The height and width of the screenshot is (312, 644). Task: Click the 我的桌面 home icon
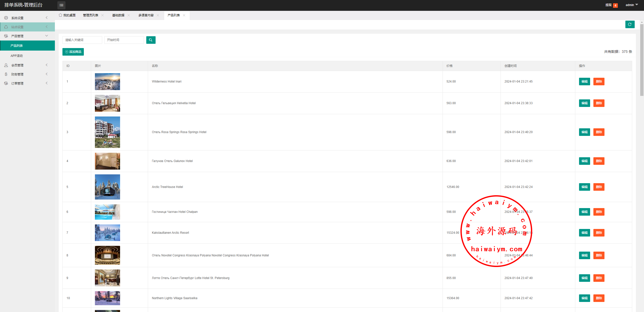tap(60, 15)
